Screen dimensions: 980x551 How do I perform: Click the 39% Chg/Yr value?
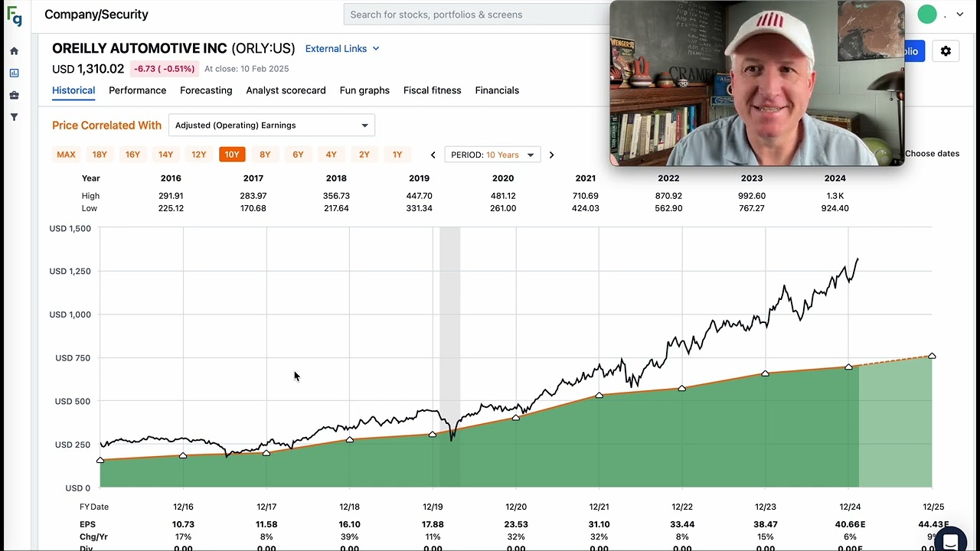[x=349, y=537]
